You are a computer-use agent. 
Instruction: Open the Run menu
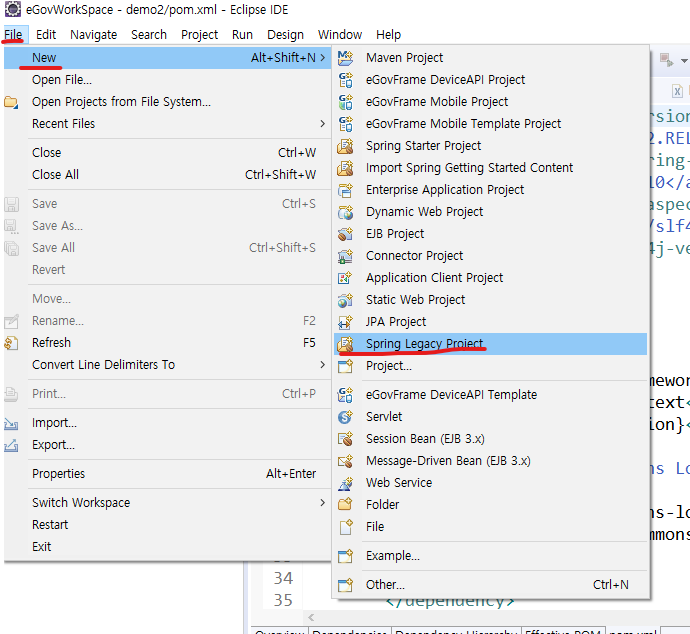[x=242, y=35]
